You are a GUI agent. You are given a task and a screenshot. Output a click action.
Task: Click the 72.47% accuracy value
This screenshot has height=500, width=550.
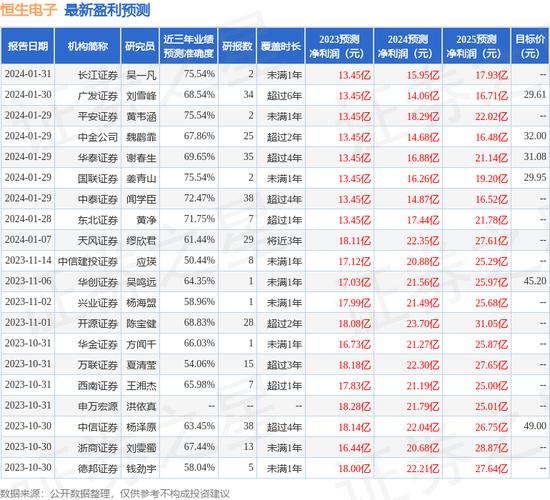point(199,199)
